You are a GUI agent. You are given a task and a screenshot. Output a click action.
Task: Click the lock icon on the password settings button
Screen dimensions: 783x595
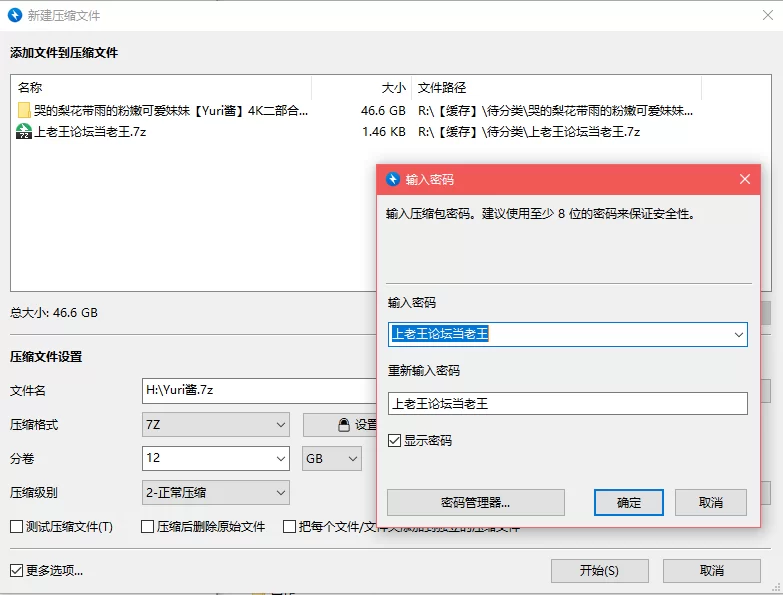(x=344, y=425)
